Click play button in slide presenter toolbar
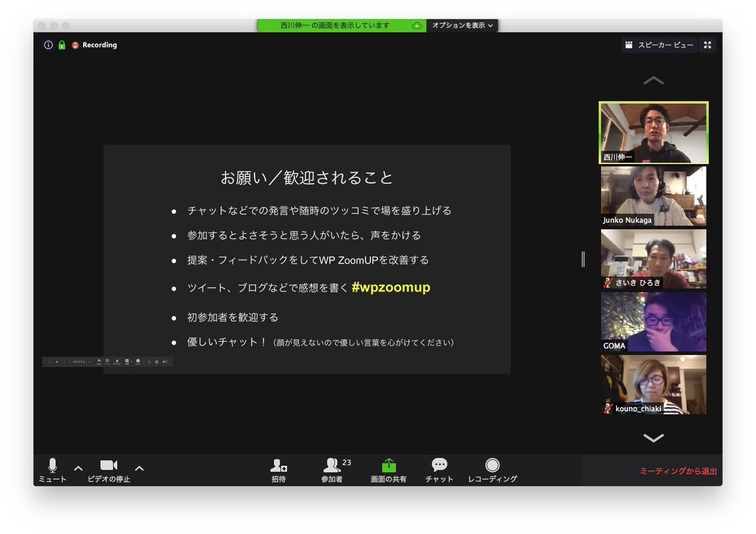 click(x=57, y=362)
